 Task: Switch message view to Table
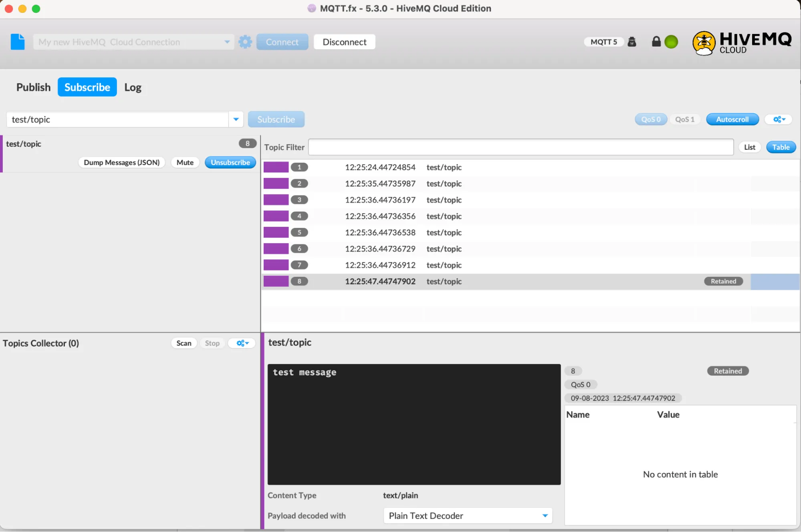[781, 147]
